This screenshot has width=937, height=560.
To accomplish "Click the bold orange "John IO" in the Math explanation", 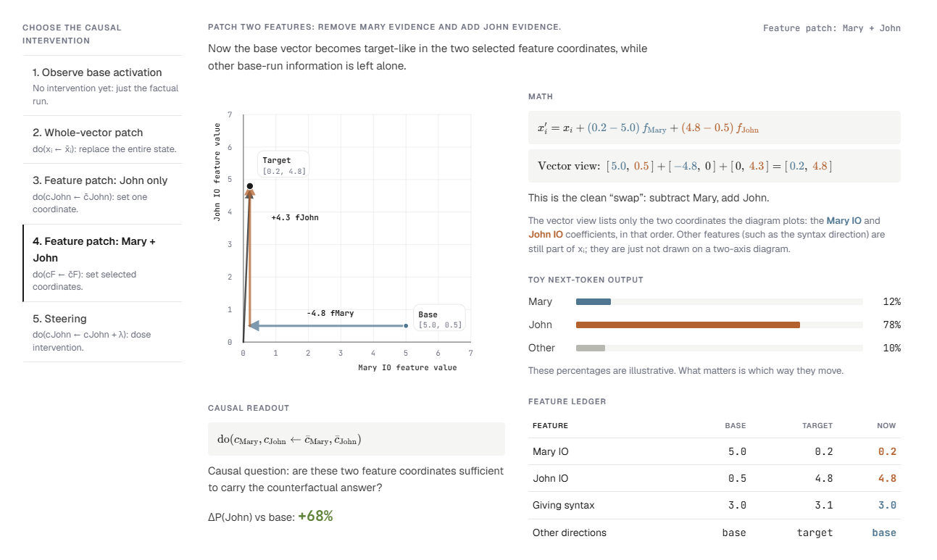I will coord(546,235).
